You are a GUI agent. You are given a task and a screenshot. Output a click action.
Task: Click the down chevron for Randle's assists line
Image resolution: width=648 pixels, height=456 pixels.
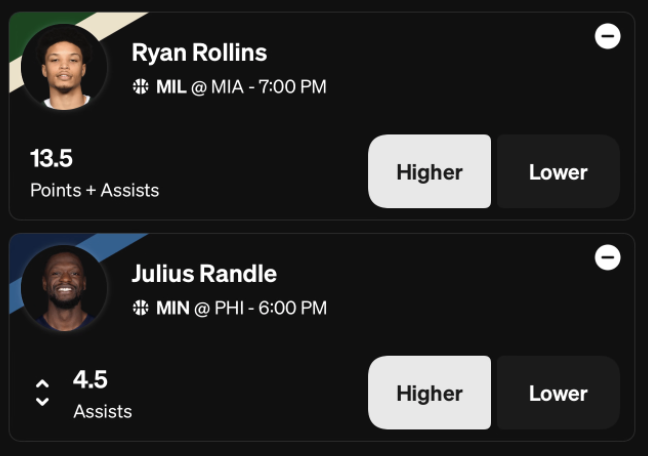click(x=43, y=401)
